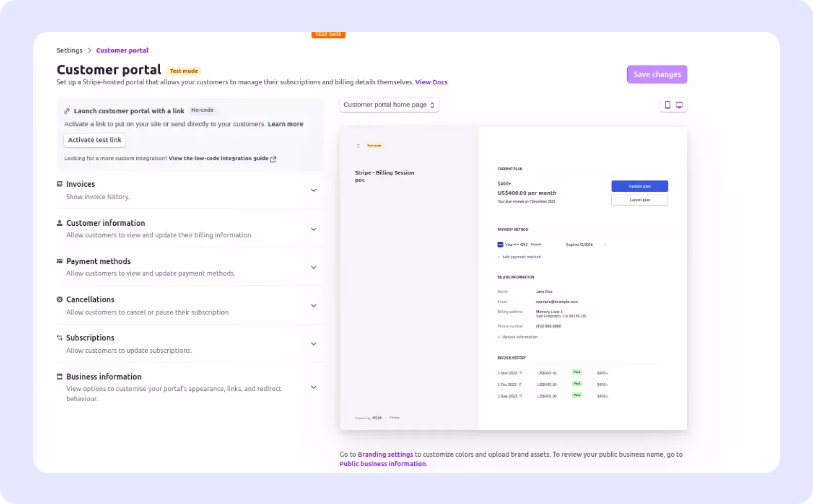Click the 1 Sep 2023 invoice row

click(x=553, y=396)
